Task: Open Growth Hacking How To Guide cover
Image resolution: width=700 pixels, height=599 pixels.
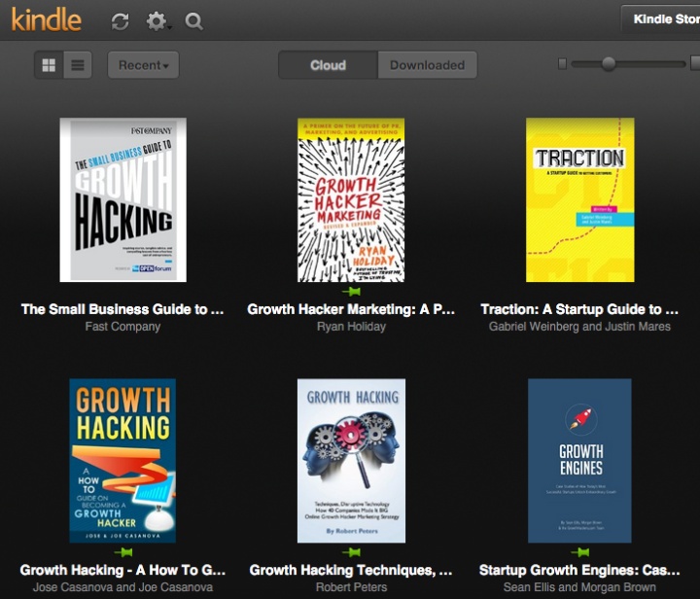Action: coord(122,461)
